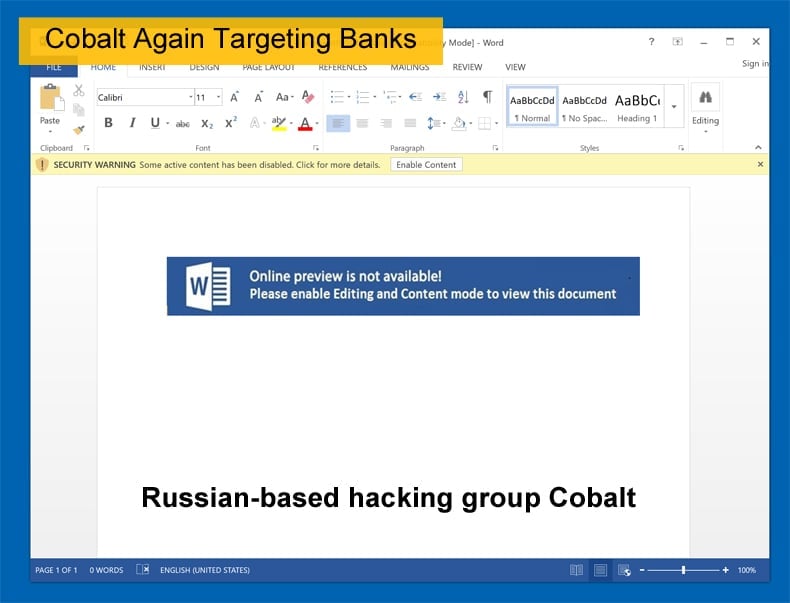Open Paragraph dialog launcher
The height and width of the screenshot is (603, 790).
(x=495, y=148)
